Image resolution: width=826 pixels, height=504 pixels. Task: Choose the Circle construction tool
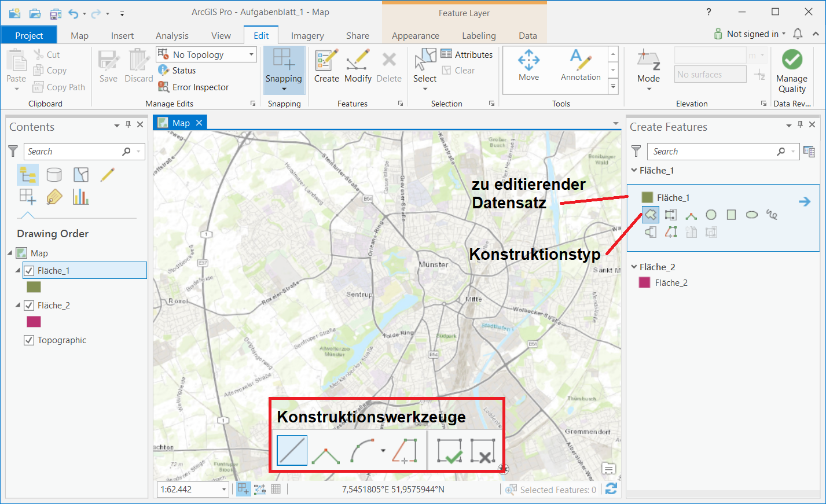click(711, 215)
